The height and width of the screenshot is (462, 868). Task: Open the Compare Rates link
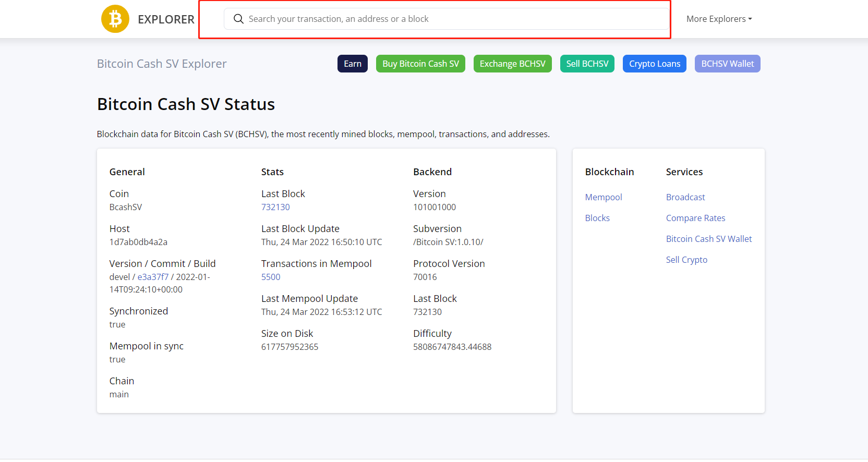[695, 218]
